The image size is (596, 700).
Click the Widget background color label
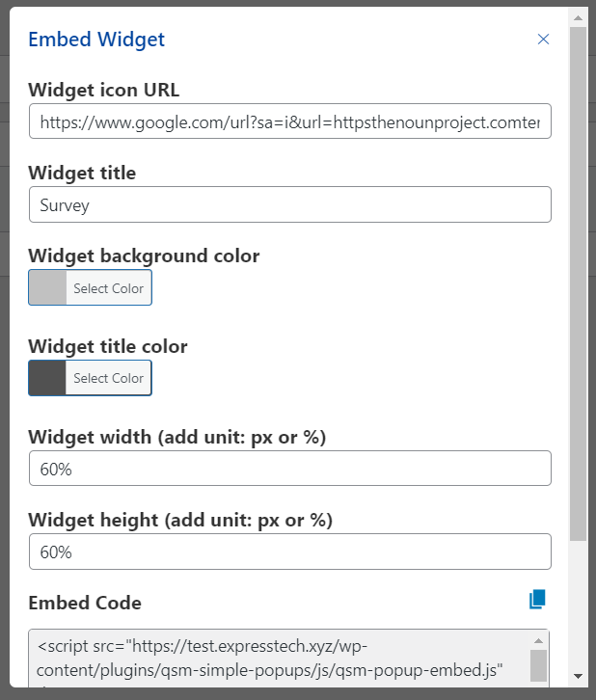(x=144, y=256)
